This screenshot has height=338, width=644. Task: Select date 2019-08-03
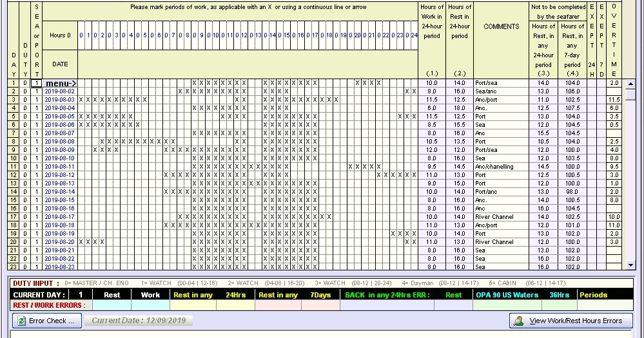60,100
